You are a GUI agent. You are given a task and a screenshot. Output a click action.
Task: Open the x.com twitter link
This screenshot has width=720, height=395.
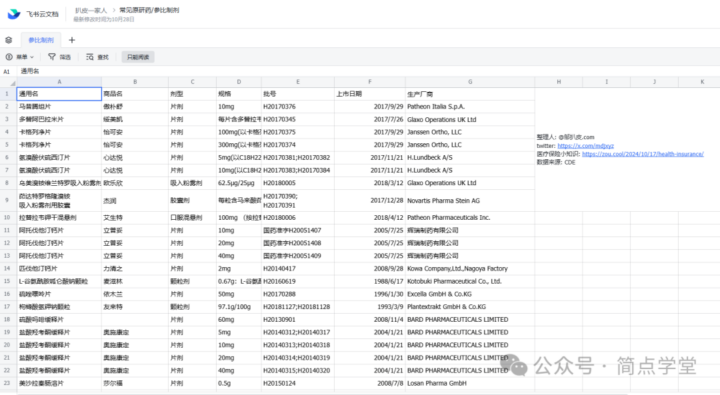click(x=585, y=146)
